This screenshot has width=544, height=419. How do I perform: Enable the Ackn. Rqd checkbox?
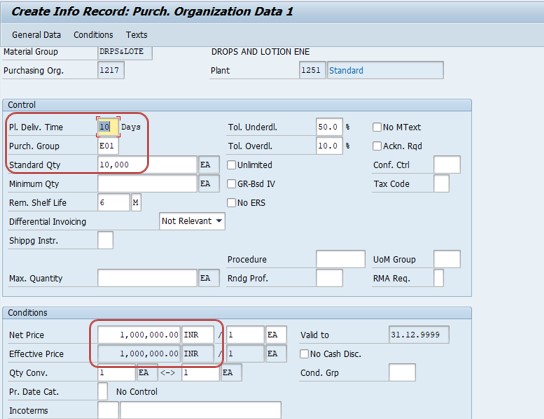pyautogui.click(x=377, y=146)
